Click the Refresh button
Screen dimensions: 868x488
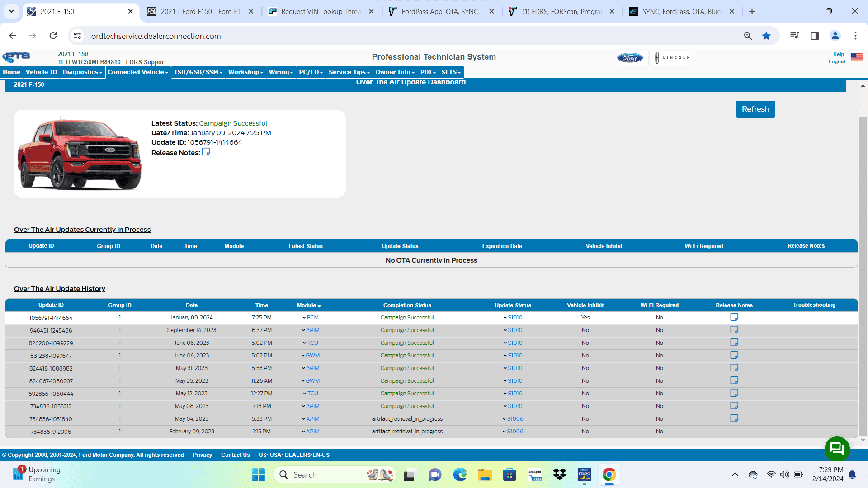(x=755, y=109)
